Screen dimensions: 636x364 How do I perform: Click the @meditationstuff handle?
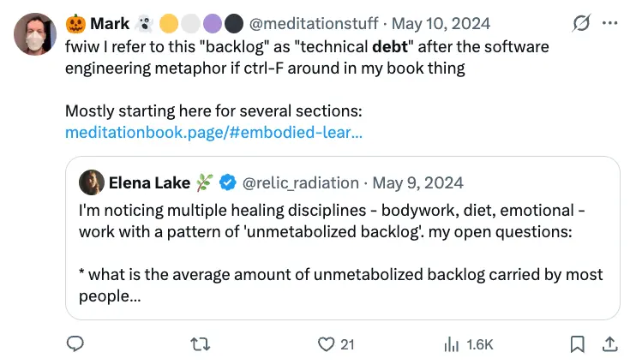click(315, 23)
